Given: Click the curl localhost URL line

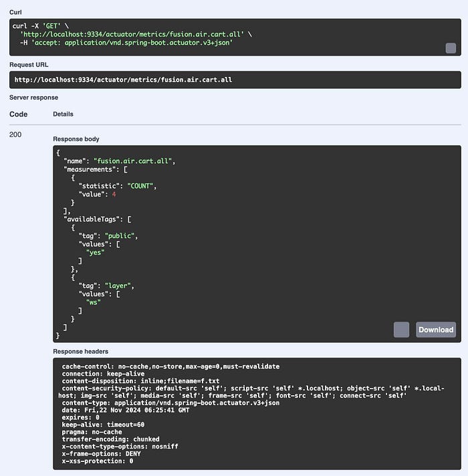Looking at the screenshot, I should (136, 34).
